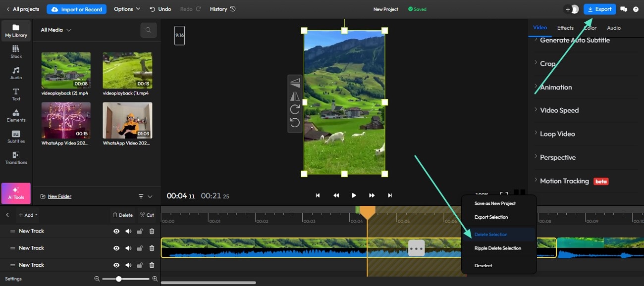Delete the bottom New Track with trash icon
The image size is (644, 286).
point(152,265)
